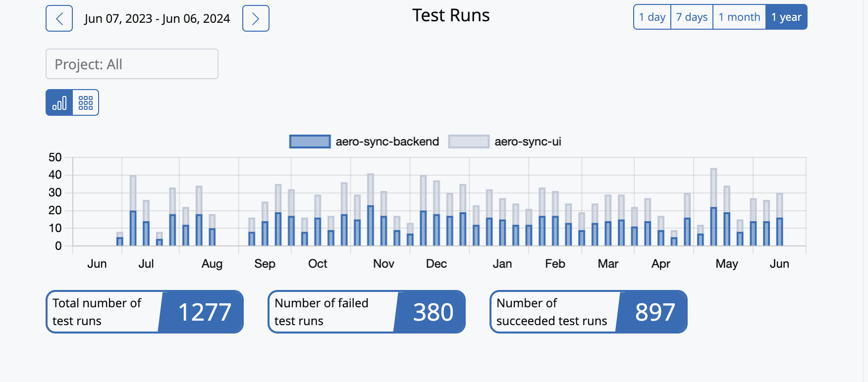This screenshot has width=868, height=382.
Task: Click the Nov label on the x-axis
Action: pyautogui.click(x=383, y=264)
